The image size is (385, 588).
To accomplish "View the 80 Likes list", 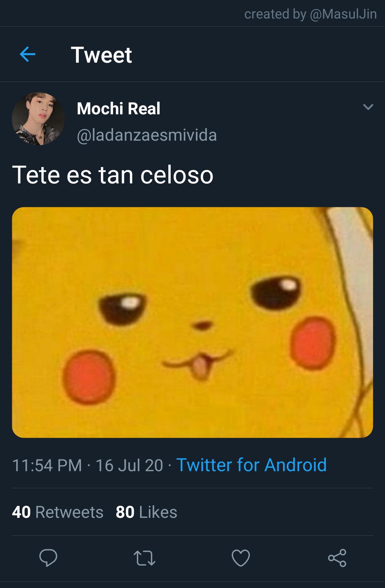I will coord(147,512).
